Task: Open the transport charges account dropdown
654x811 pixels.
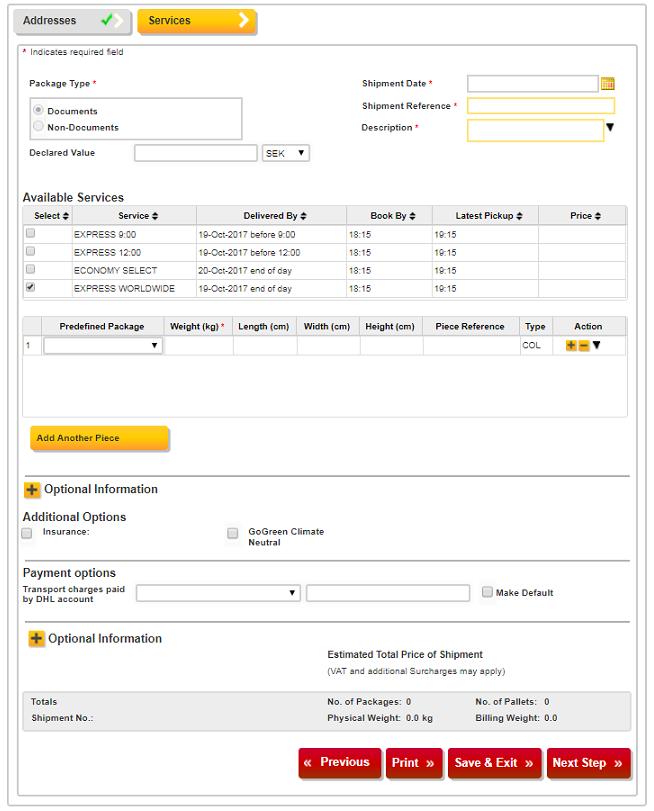Action: (x=218, y=593)
